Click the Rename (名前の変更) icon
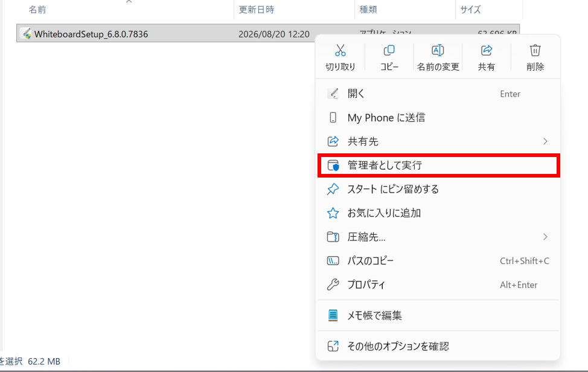 tap(438, 50)
